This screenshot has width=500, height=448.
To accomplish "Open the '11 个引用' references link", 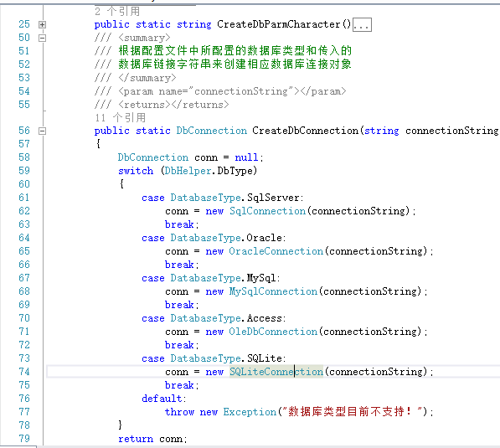I will [x=121, y=118].
